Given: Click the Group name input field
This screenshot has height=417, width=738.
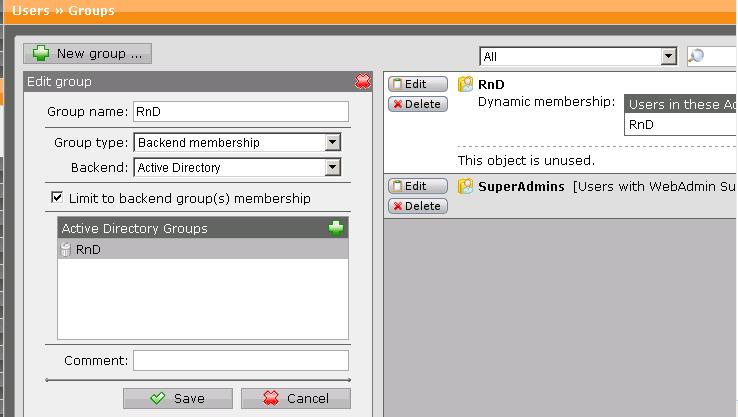Looking at the screenshot, I should [x=240, y=112].
